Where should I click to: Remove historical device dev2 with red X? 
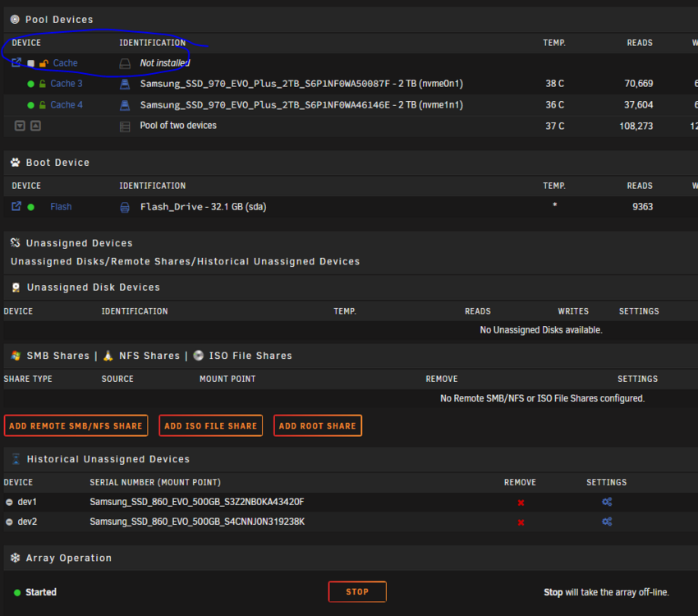(521, 522)
